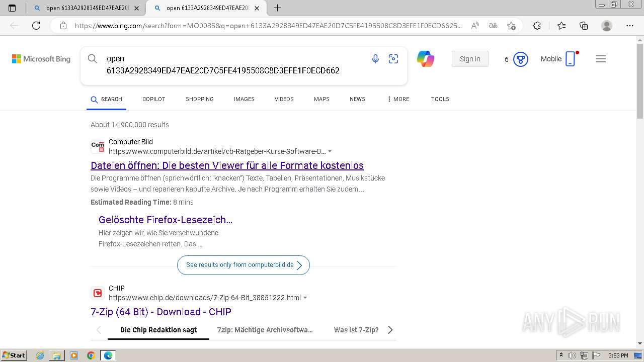The width and height of the screenshot is (644, 362).
Task: Open media player taskbar icon
Action: (x=74, y=355)
